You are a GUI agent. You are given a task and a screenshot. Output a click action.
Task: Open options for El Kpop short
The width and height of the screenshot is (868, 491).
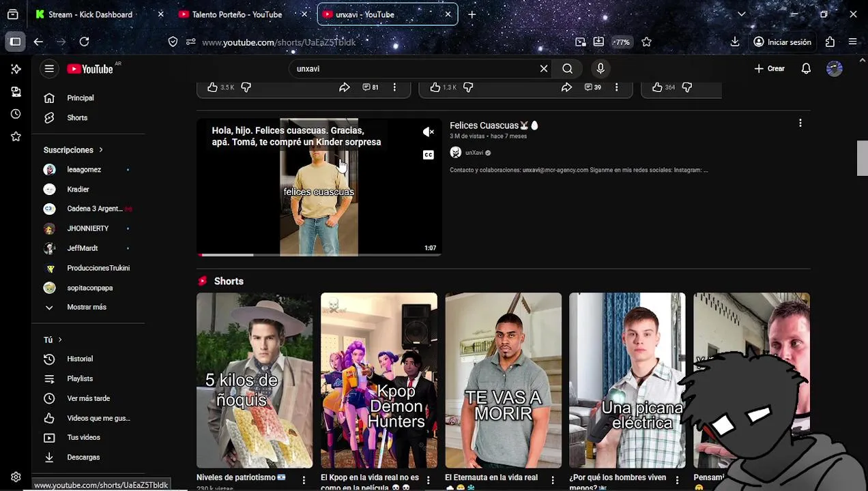click(429, 480)
